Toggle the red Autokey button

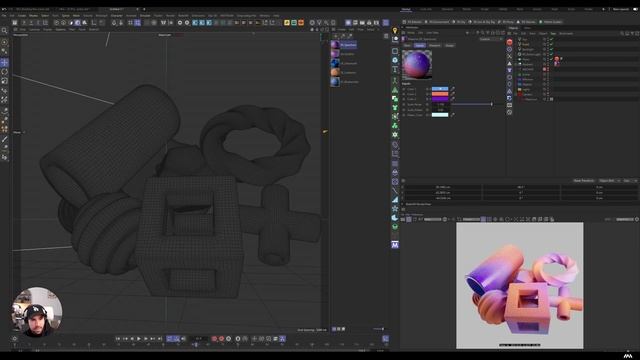(222, 339)
